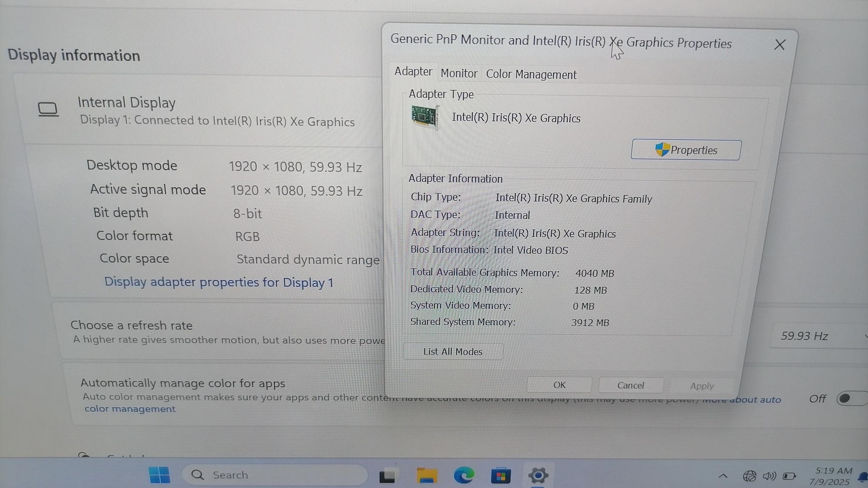Click the adapter Properties button
Image resolution: width=868 pixels, height=488 pixels.
(x=686, y=150)
